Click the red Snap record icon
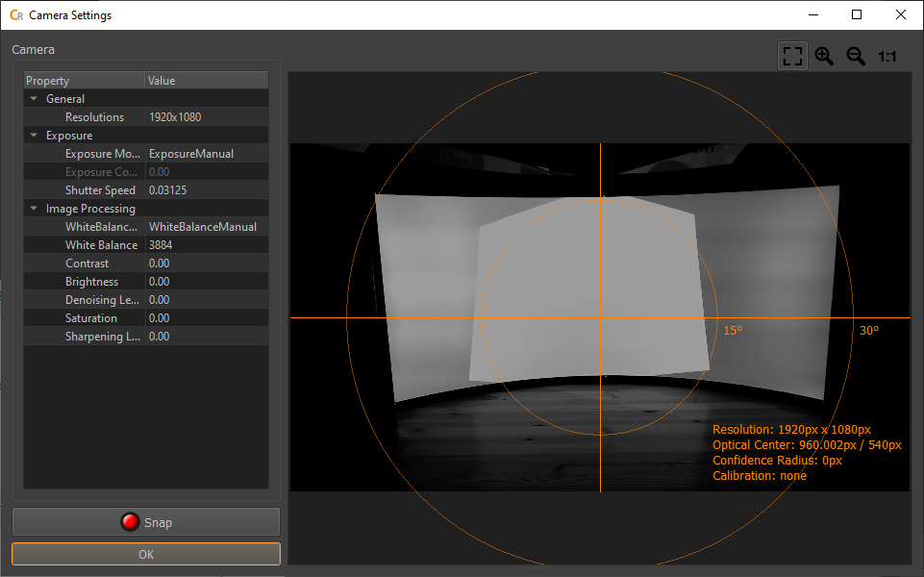Screen dimensions: 924x577 point(130,522)
